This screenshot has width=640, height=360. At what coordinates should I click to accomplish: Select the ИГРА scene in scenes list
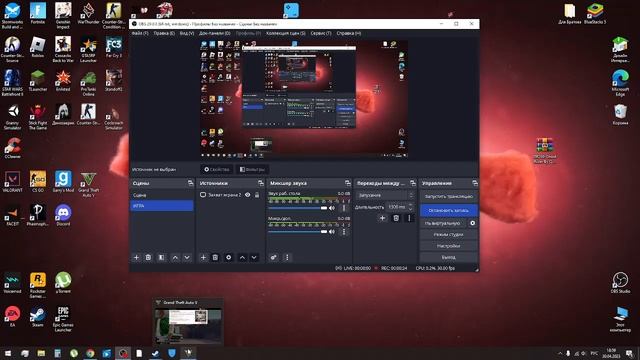coord(162,206)
